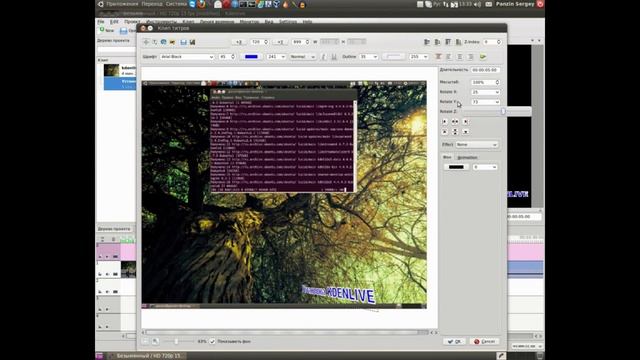Click the first alignment button under Rotate Z

tap(445, 122)
